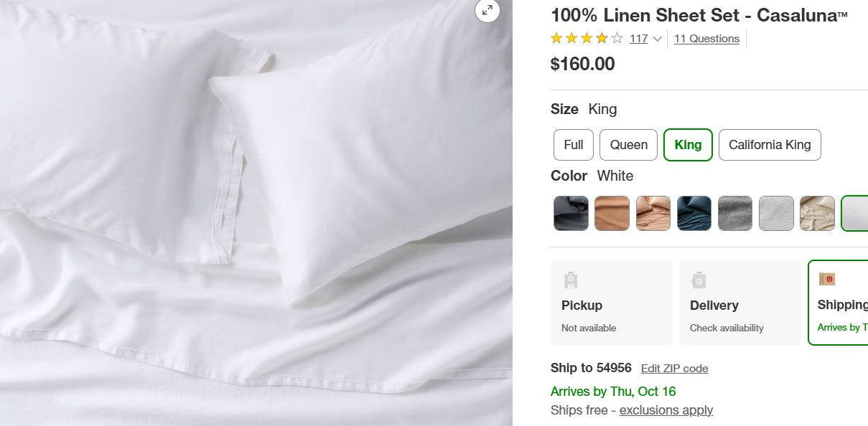The width and height of the screenshot is (868, 426).
Task: Switch to the Delivery fulfillment tab
Action: tap(739, 302)
